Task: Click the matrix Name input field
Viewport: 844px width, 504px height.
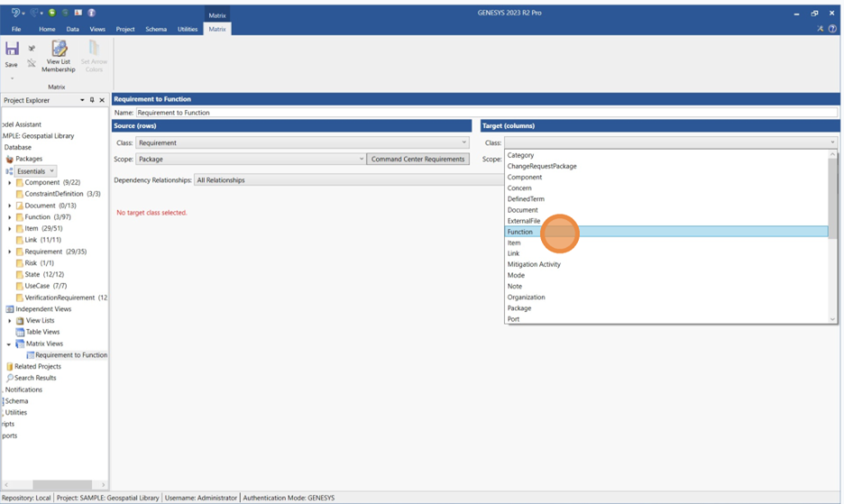Action: [x=487, y=113]
